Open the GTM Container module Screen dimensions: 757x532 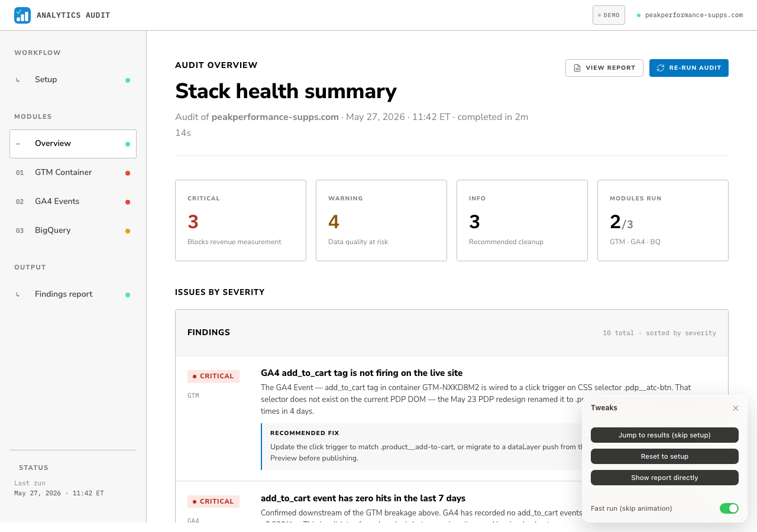coord(73,173)
